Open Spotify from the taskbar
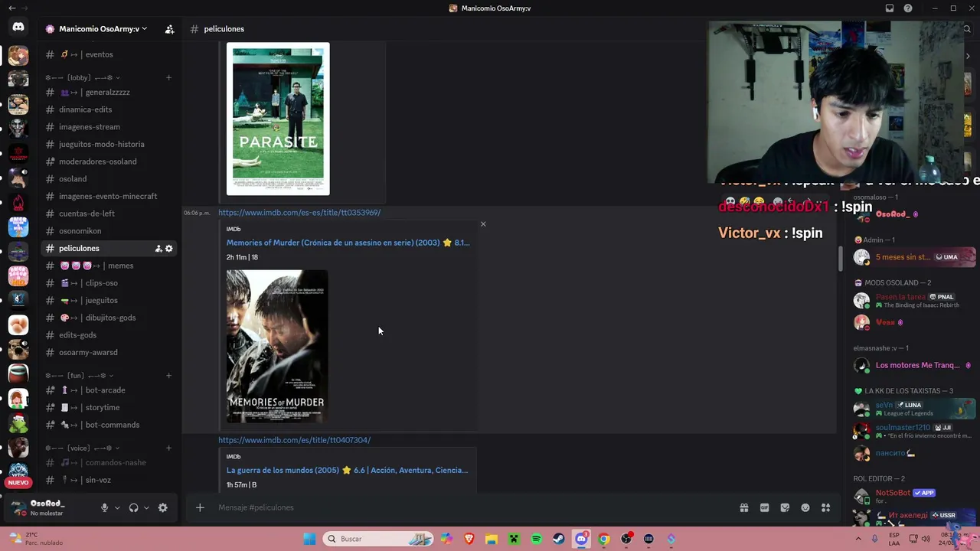This screenshot has width=980, height=551. (536, 539)
